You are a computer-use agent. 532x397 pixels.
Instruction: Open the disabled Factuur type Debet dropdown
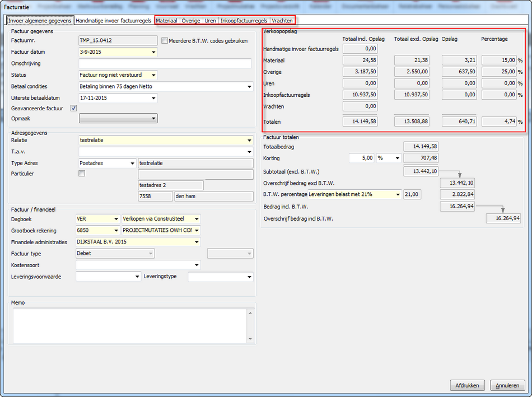point(150,254)
